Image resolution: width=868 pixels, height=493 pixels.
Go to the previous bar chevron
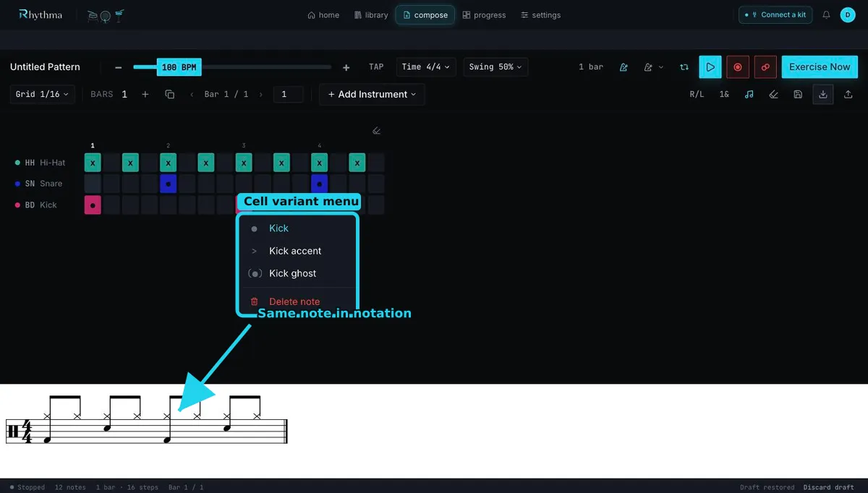click(x=192, y=95)
